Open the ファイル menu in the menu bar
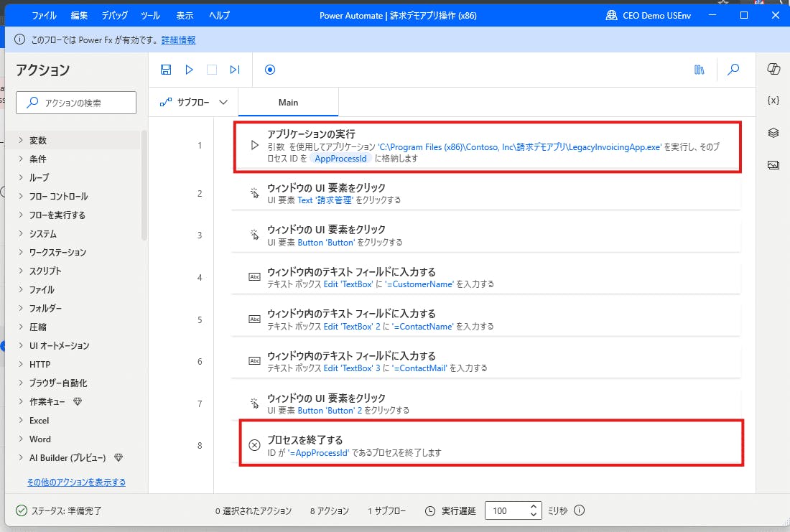The image size is (790, 532). click(44, 15)
